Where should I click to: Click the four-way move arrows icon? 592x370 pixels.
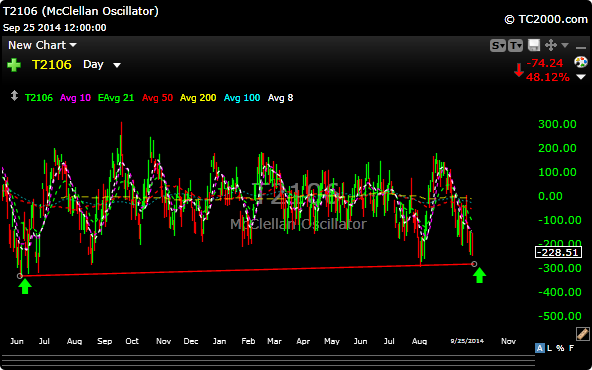pyautogui.click(x=551, y=45)
